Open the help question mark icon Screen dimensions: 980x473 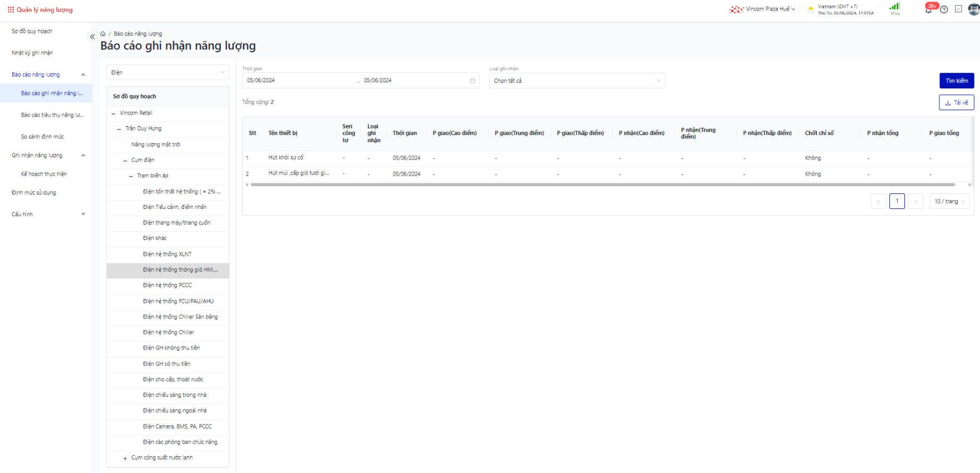[x=944, y=9]
